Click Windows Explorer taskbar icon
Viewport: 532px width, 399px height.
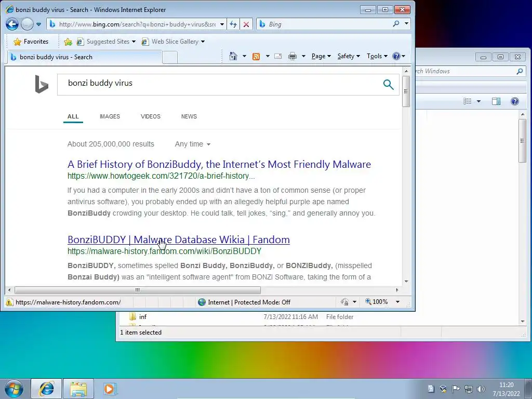[x=78, y=389]
